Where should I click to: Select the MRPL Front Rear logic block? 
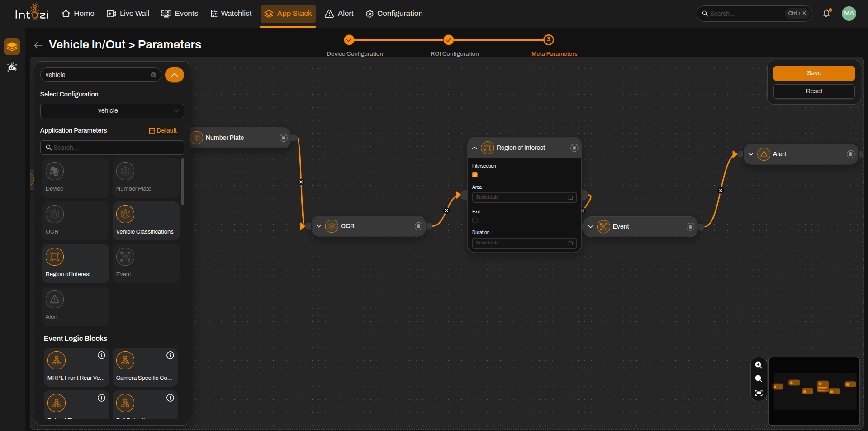click(76, 367)
